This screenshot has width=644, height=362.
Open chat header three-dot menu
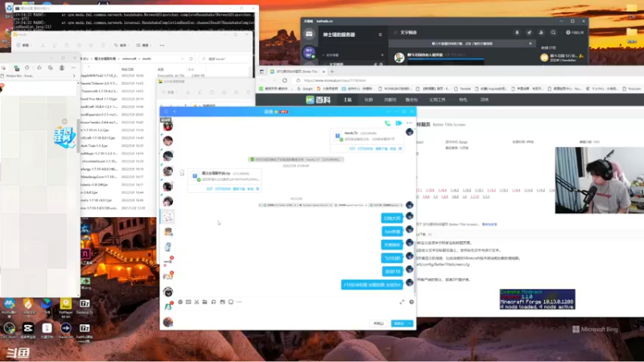pyautogui.click(x=409, y=123)
